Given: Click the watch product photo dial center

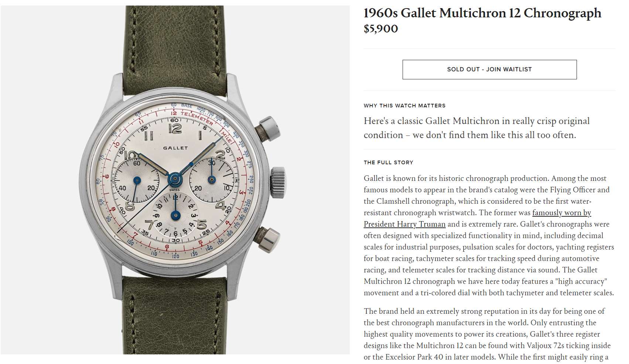Looking at the screenshot, I should (175, 180).
